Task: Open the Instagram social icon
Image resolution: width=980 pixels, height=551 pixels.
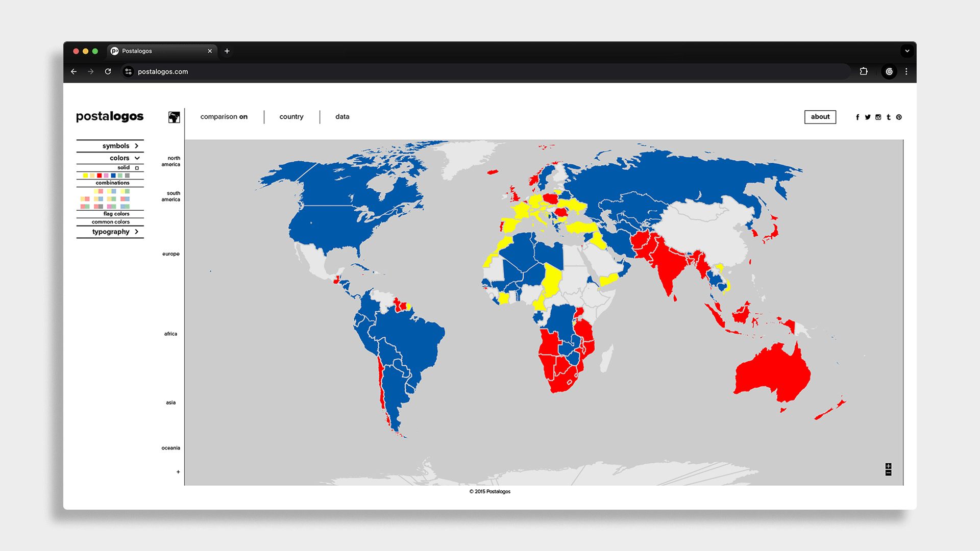Action: click(x=878, y=117)
